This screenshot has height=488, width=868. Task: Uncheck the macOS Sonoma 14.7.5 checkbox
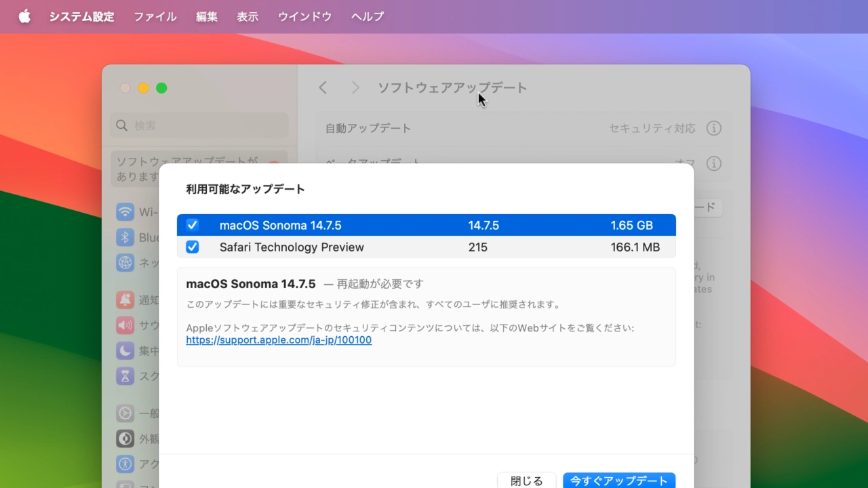pos(193,225)
